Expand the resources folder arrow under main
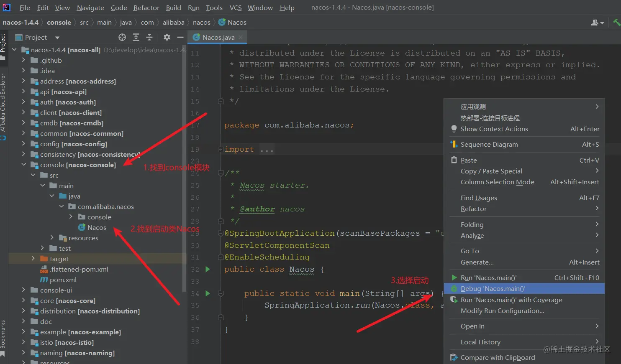Image resolution: width=621 pixels, height=364 pixels. click(52, 238)
